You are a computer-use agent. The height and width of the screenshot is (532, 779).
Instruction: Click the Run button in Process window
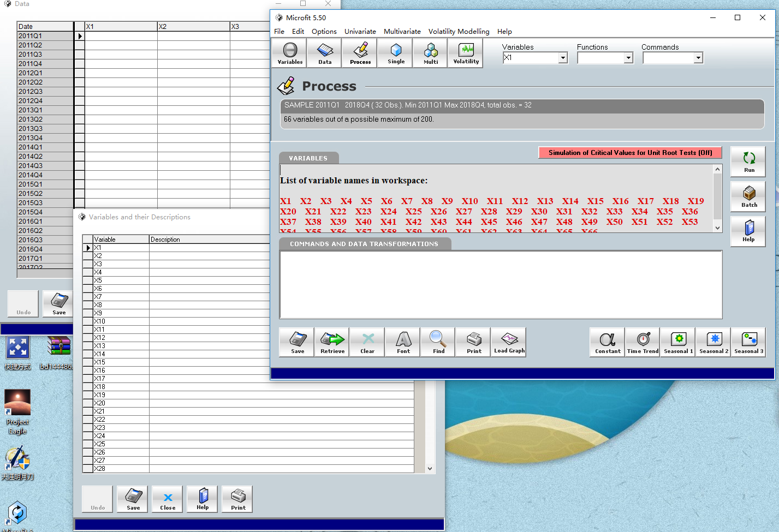(748, 162)
